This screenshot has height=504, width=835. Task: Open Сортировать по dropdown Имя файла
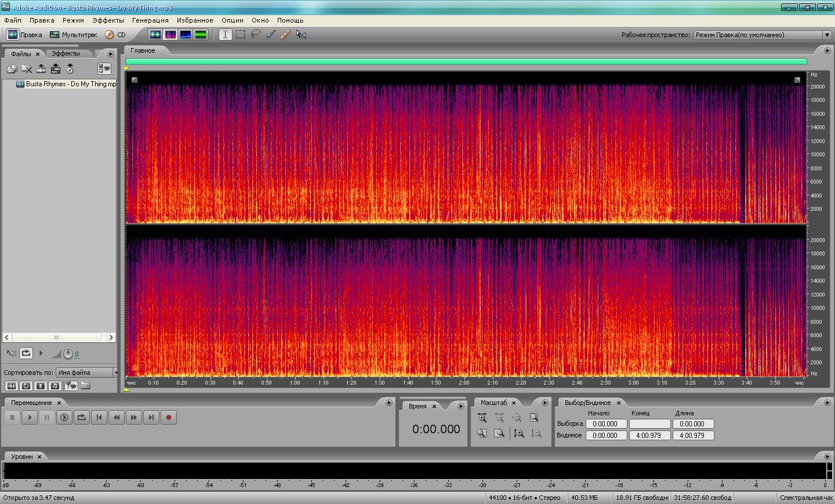[86, 372]
